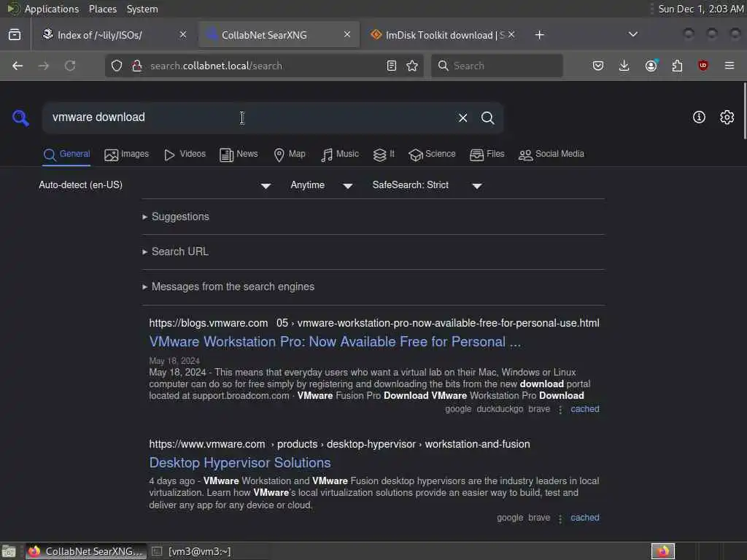Switch to the Music category
This screenshot has height=560, width=747.
point(340,155)
